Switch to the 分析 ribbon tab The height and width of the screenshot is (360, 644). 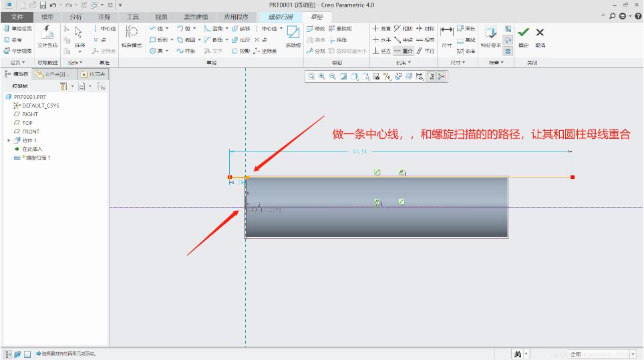pyautogui.click(x=76, y=17)
